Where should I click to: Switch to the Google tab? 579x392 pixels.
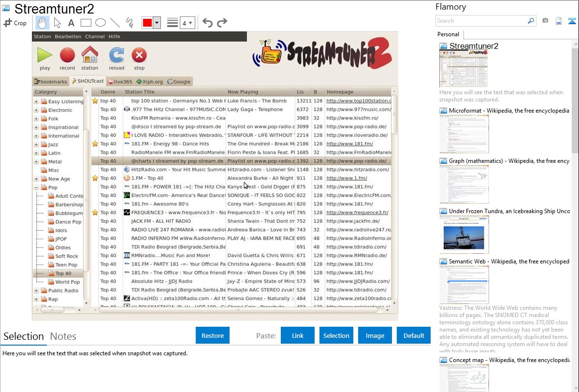(x=179, y=82)
